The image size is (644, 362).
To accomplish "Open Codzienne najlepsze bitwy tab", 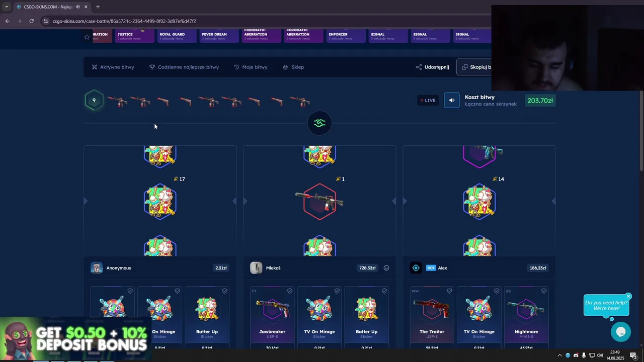I will pos(184,67).
